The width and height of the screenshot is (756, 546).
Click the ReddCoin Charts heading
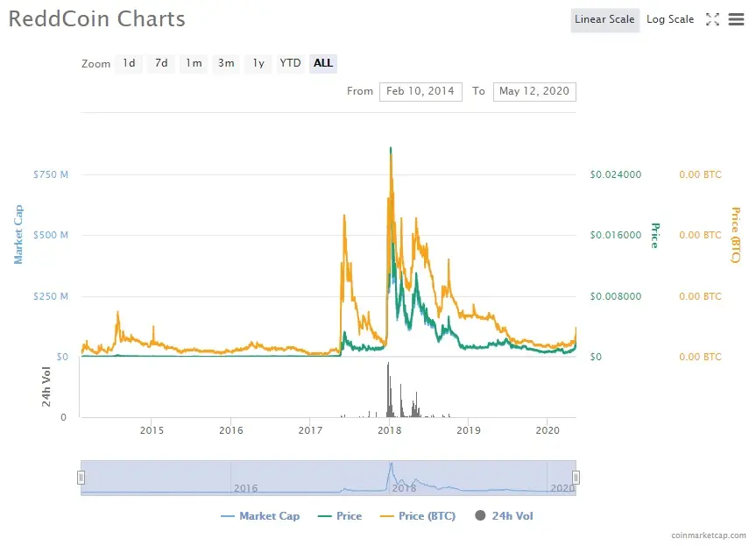(x=97, y=19)
